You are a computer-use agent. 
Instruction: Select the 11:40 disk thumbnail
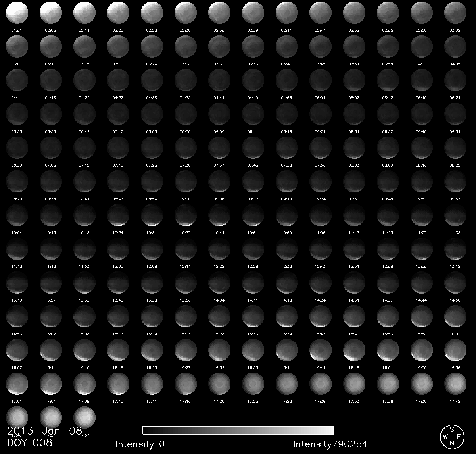[17, 249]
